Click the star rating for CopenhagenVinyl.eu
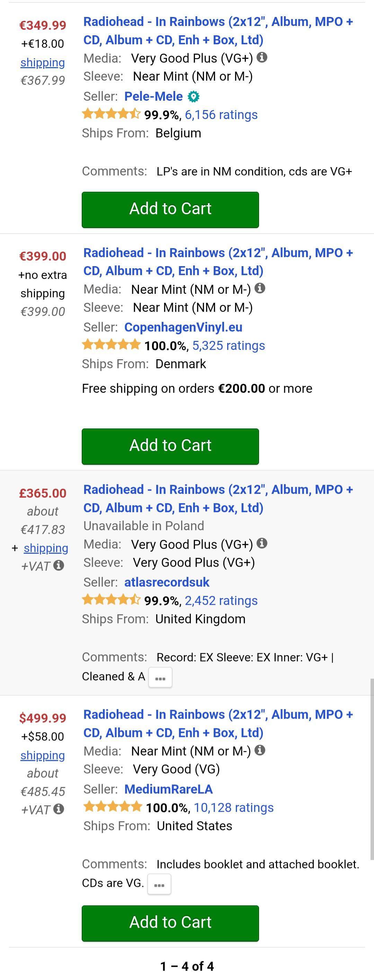 click(x=111, y=345)
